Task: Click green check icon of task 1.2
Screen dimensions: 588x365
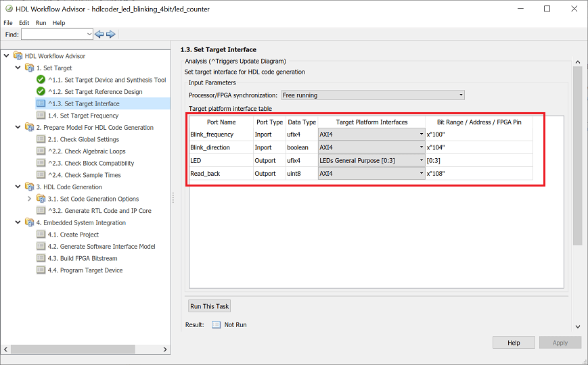Action: (41, 92)
